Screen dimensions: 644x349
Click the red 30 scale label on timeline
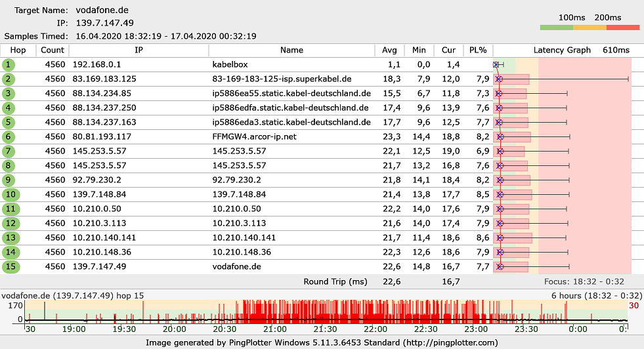click(633, 306)
